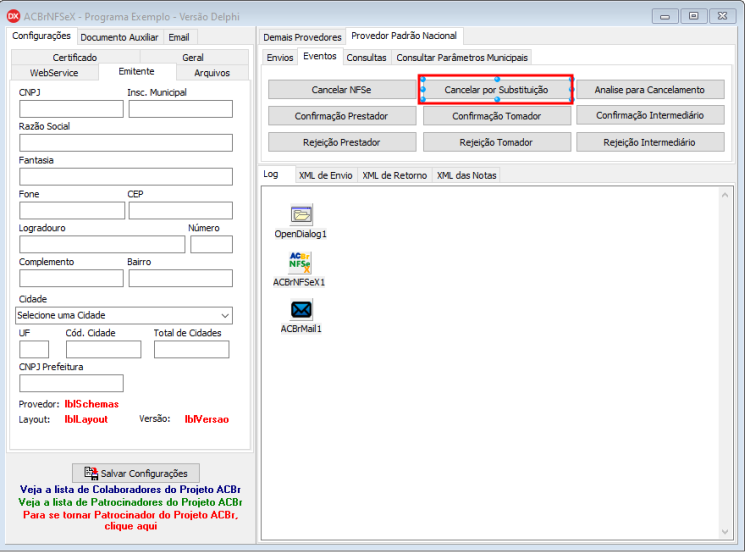Select the ACBrNFSeX1 component icon
Image resolution: width=750 pixels, height=554 pixels.
(x=300, y=263)
